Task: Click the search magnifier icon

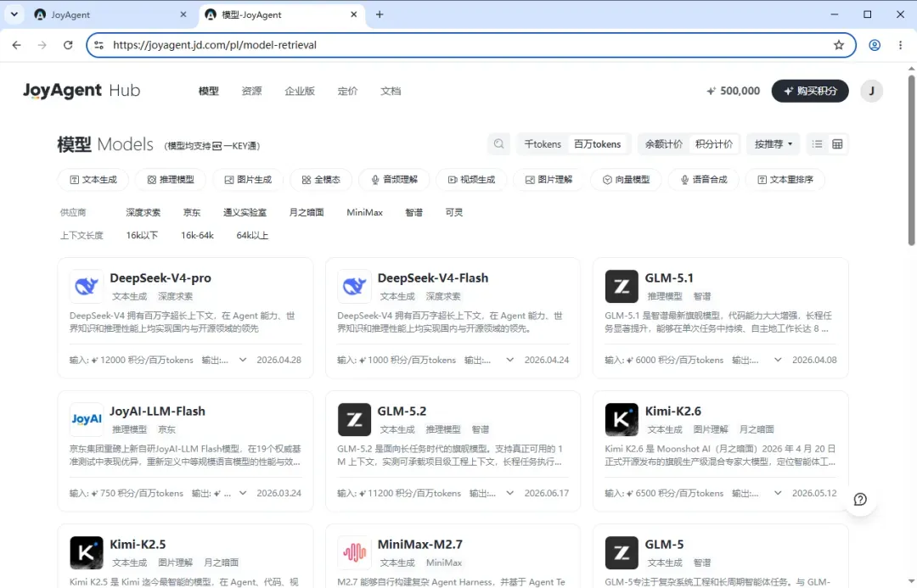Action: [498, 143]
